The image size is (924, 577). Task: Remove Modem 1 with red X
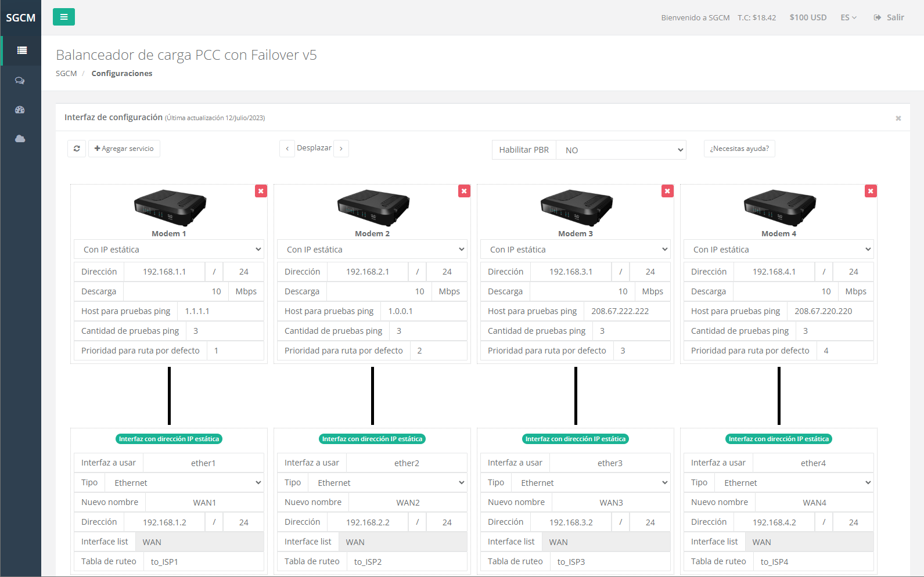pyautogui.click(x=261, y=191)
